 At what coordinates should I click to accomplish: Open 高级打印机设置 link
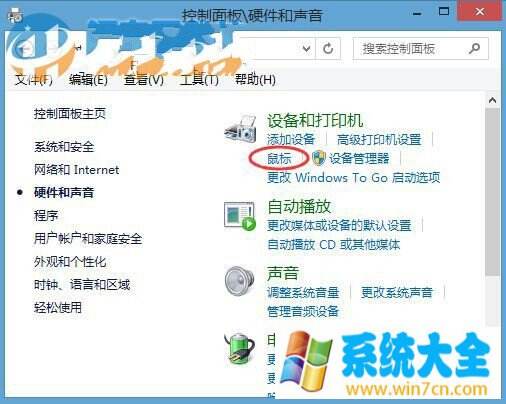click(379, 139)
